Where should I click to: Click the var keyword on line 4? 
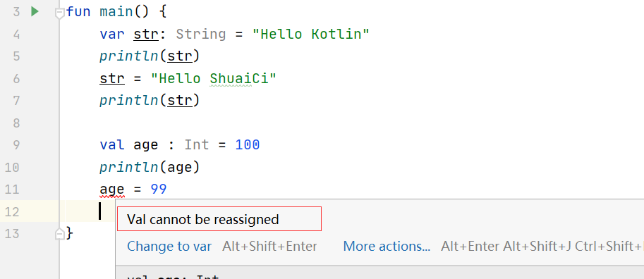tap(111, 35)
